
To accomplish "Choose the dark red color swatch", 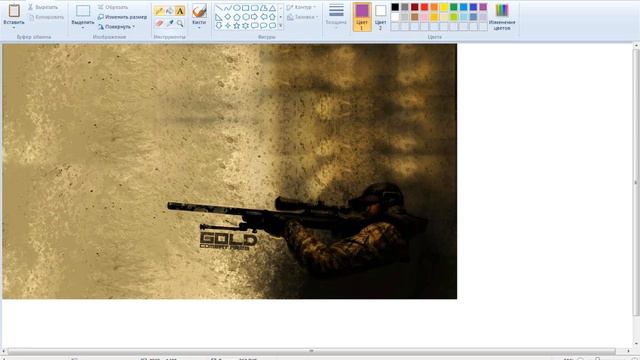I will pos(414,7).
